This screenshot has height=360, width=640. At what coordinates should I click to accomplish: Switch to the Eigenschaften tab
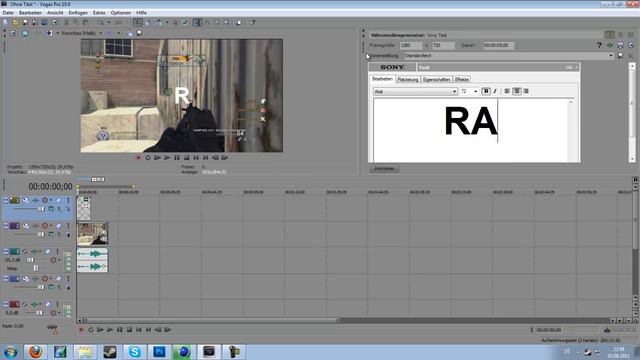[436, 80]
